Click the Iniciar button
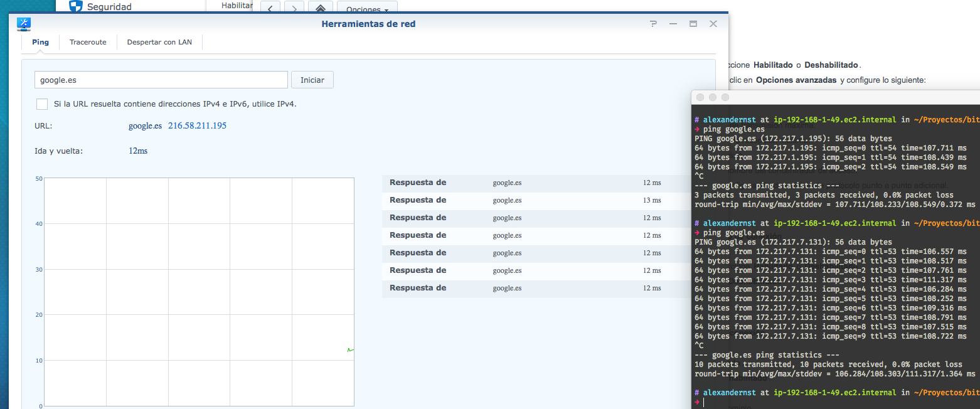 (312, 80)
